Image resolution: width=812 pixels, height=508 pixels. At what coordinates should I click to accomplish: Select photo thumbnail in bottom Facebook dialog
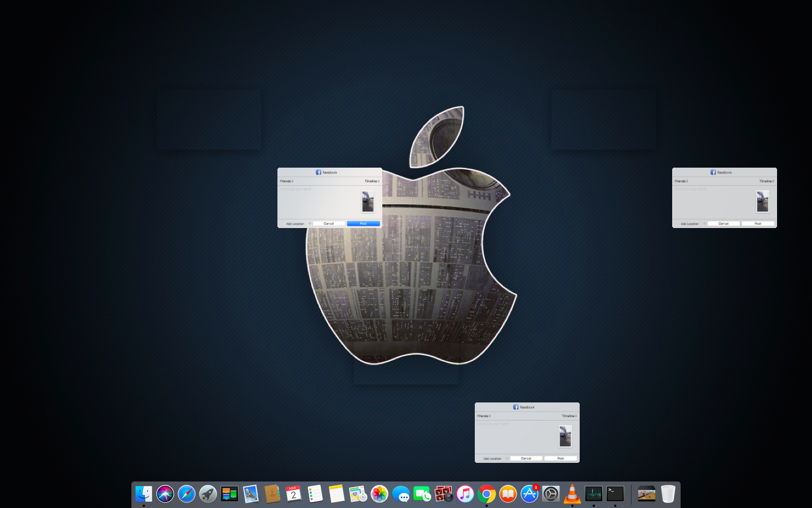point(565,436)
